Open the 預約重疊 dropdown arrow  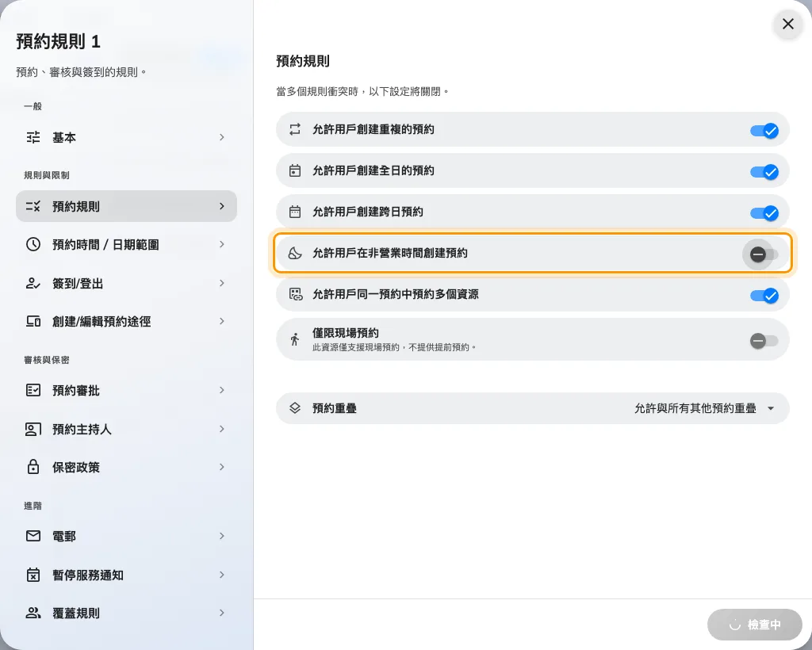pyautogui.click(x=771, y=408)
